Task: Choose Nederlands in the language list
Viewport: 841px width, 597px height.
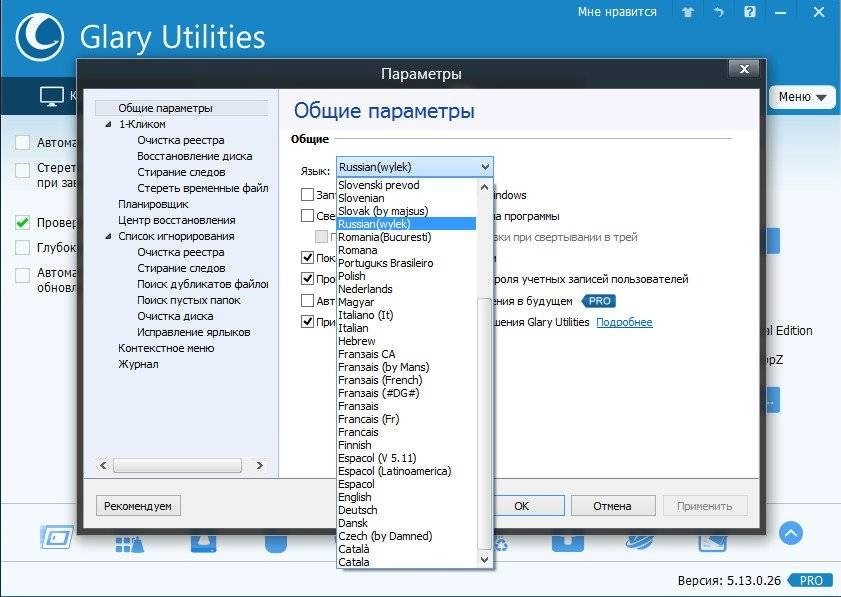Action: point(407,289)
